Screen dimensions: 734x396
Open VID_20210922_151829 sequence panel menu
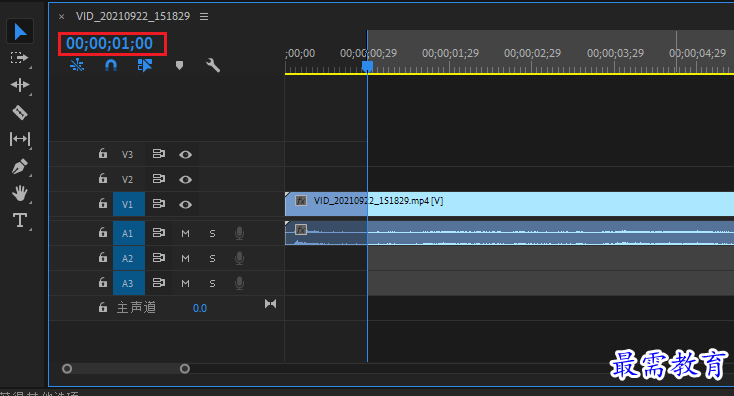pyautogui.click(x=204, y=16)
